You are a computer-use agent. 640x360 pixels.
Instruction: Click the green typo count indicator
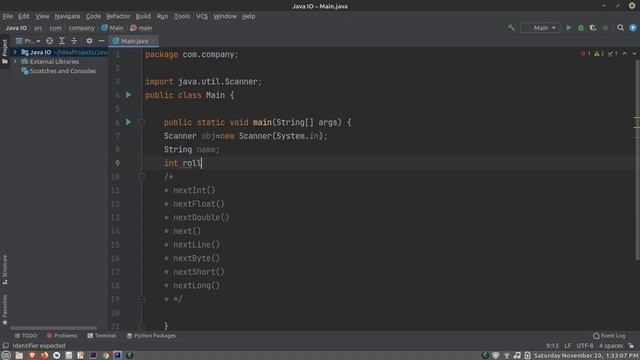[x=613, y=53]
